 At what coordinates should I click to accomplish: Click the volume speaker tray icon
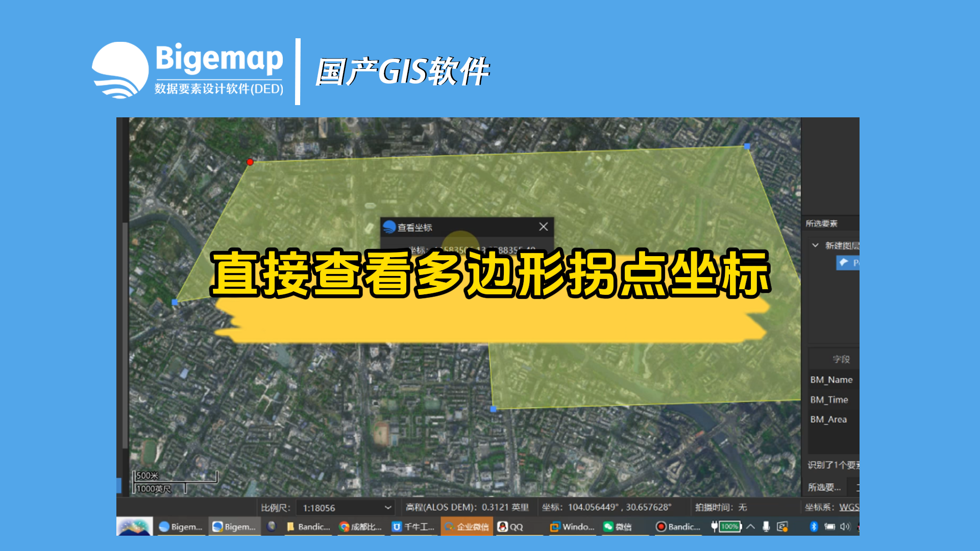845,527
